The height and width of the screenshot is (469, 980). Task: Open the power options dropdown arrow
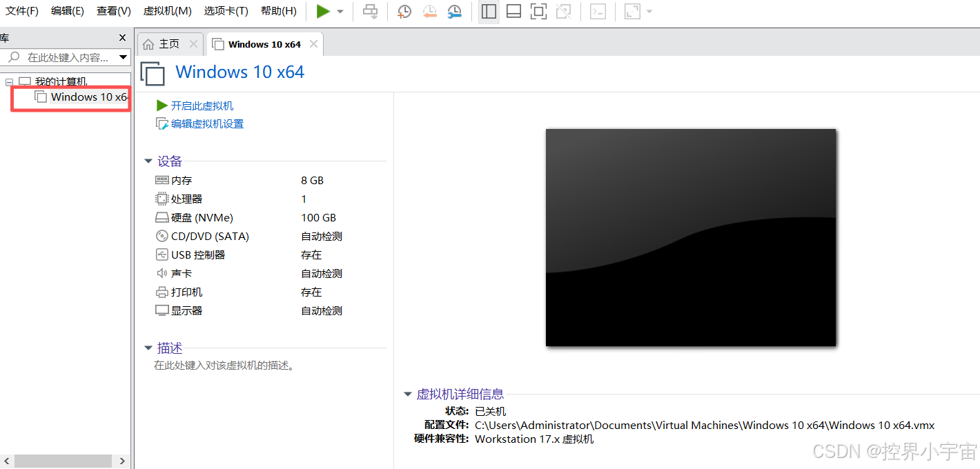click(x=340, y=12)
